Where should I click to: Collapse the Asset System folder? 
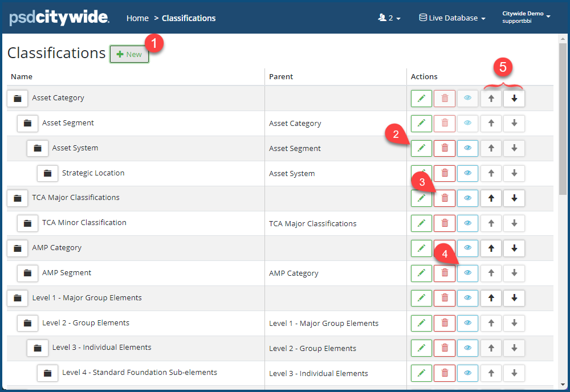pyautogui.click(x=38, y=148)
